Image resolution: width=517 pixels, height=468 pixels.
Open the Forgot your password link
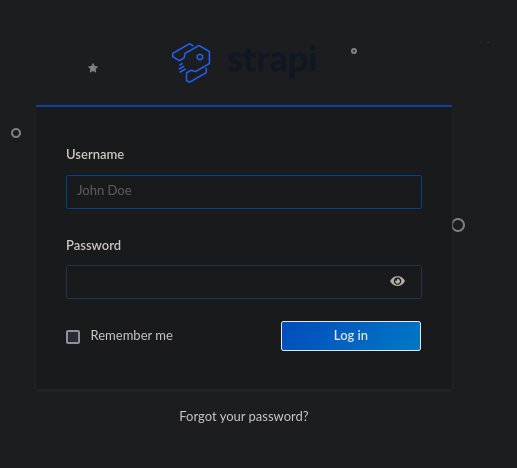coord(244,416)
